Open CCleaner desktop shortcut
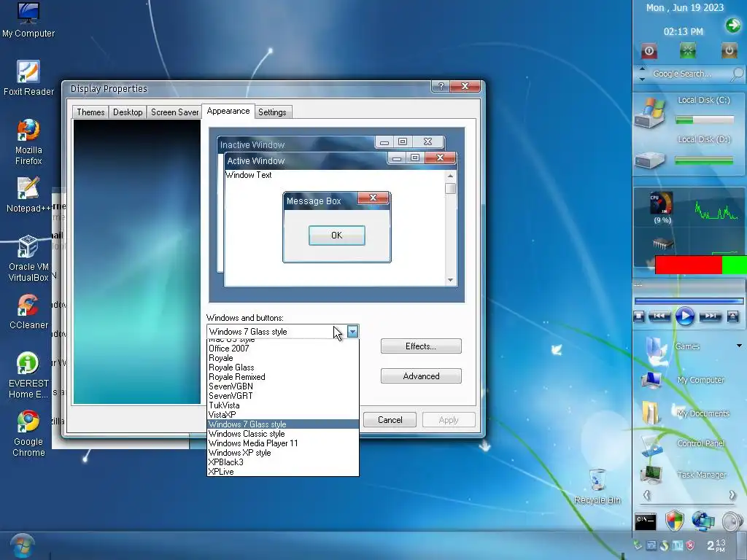The height and width of the screenshot is (560, 747). click(28, 311)
